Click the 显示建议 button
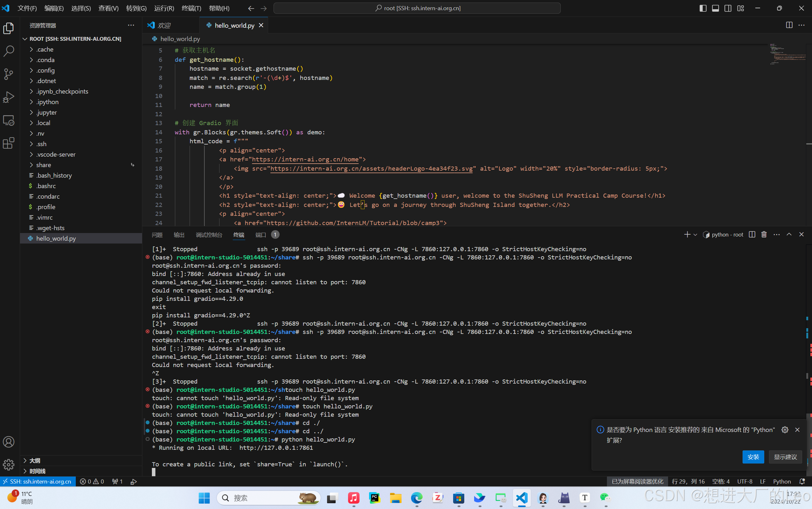 pyautogui.click(x=785, y=457)
